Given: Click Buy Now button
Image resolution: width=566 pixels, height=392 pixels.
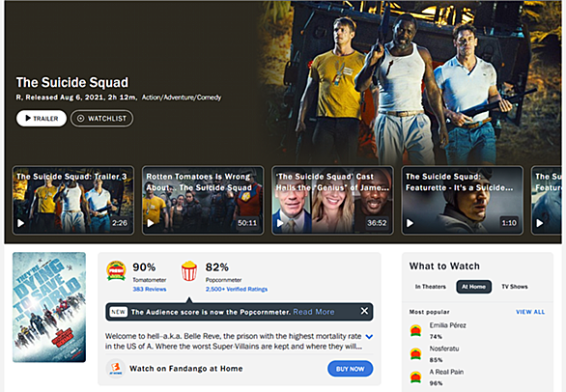Looking at the screenshot, I should click(351, 369).
